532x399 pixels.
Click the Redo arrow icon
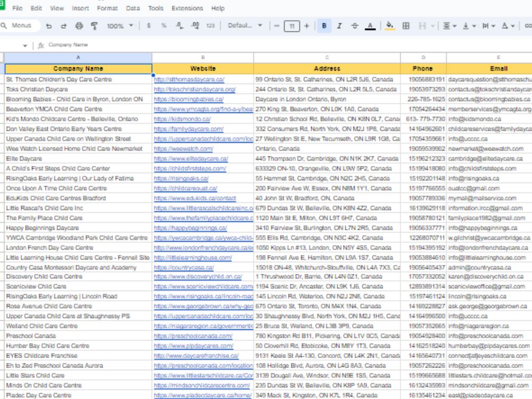click(64, 26)
